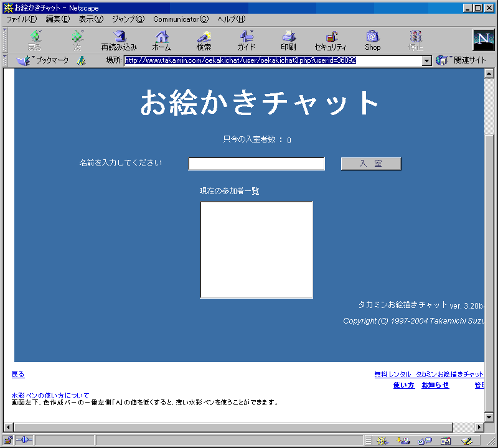Click the horizontal scrollbar thumb
This screenshot has width=498, height=448.
pyautogui.click(x=233, y=427)
